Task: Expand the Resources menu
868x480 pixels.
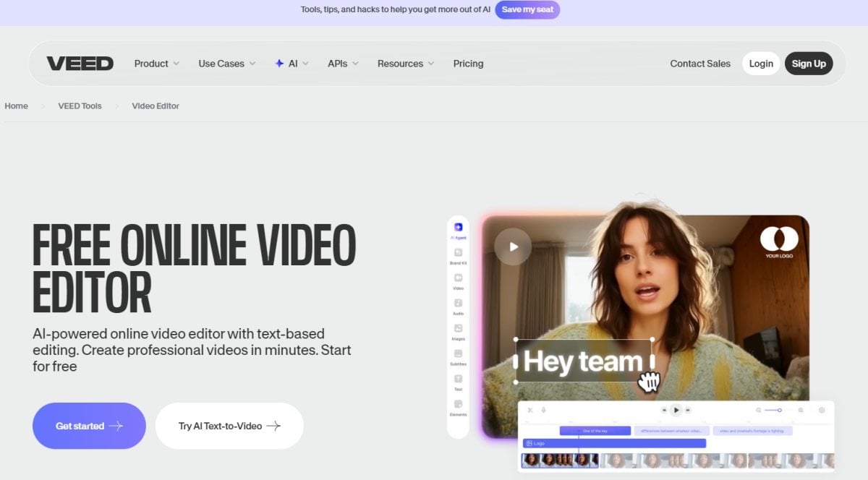Action: click(x=400, y=64)
